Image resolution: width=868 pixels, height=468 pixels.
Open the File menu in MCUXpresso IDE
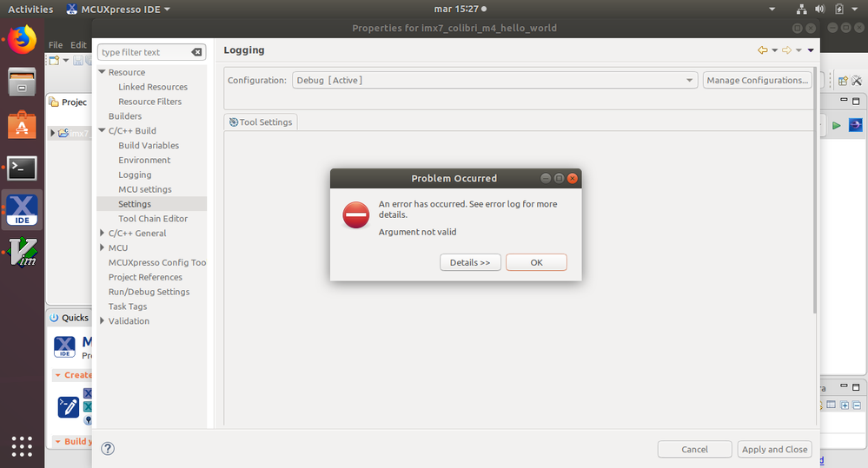(56, 45)
